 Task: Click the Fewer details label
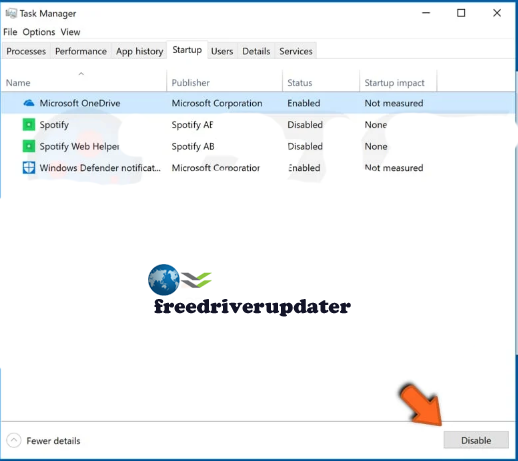click(x=53, y=441)
